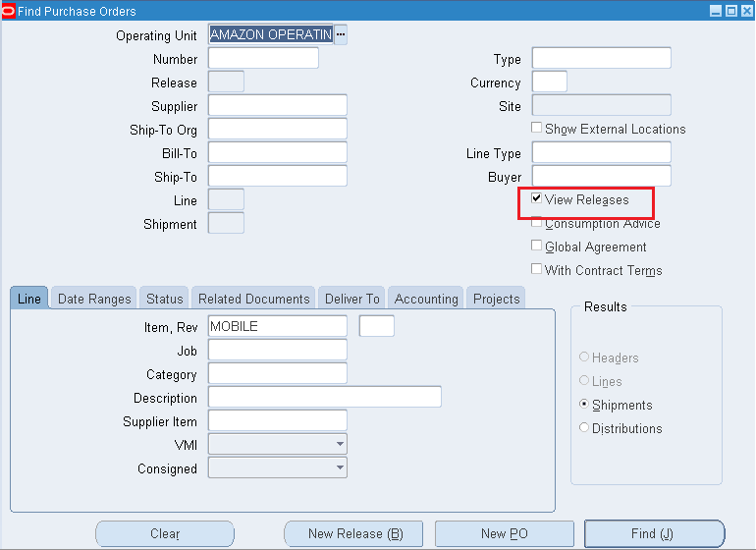Click the Release field
The height and width of the screenshot is (550, 756).
[x=226, y=82]
